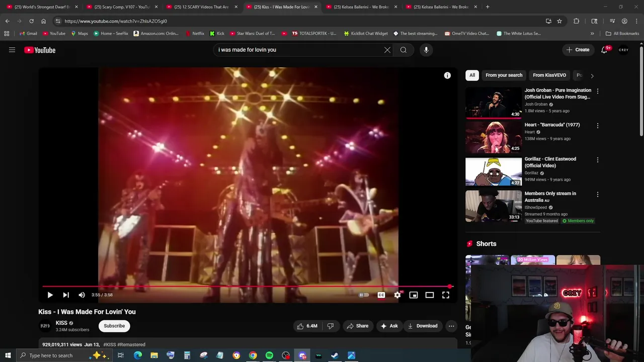Image resolution: width=644 pixels, height=362 pixels.
Task: Expand the hidden bookmarks overflow chevron
Action: (592, 34)
